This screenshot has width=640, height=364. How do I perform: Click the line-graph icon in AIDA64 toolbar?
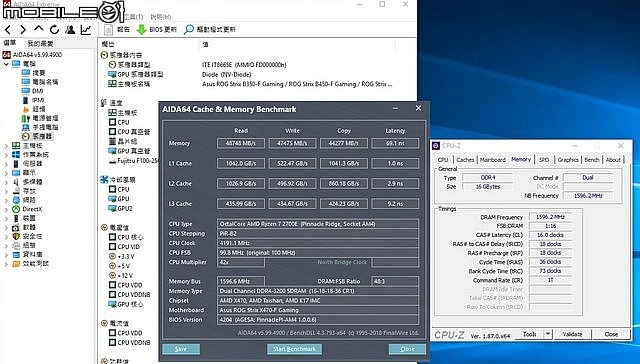tap(86, 29)
